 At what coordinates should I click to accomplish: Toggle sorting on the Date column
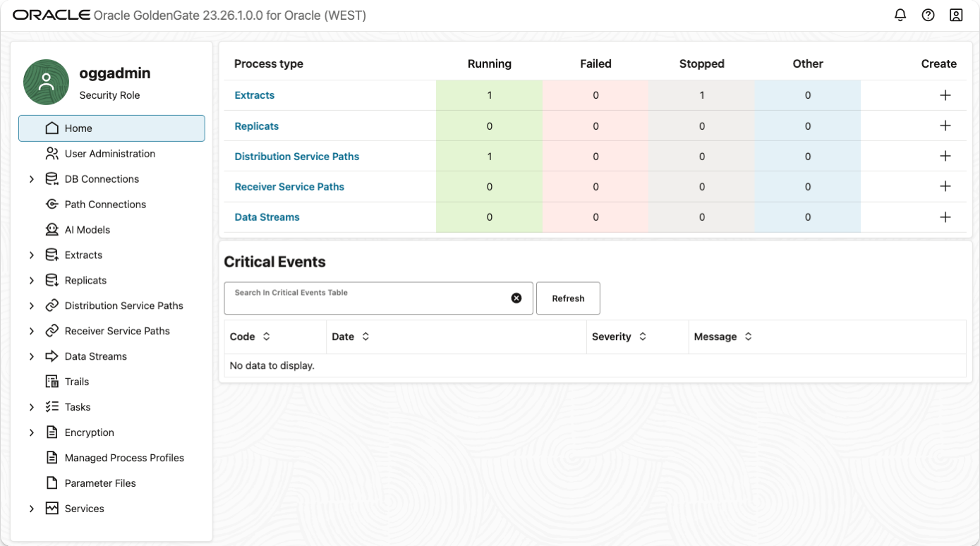[x=365, y=336]
